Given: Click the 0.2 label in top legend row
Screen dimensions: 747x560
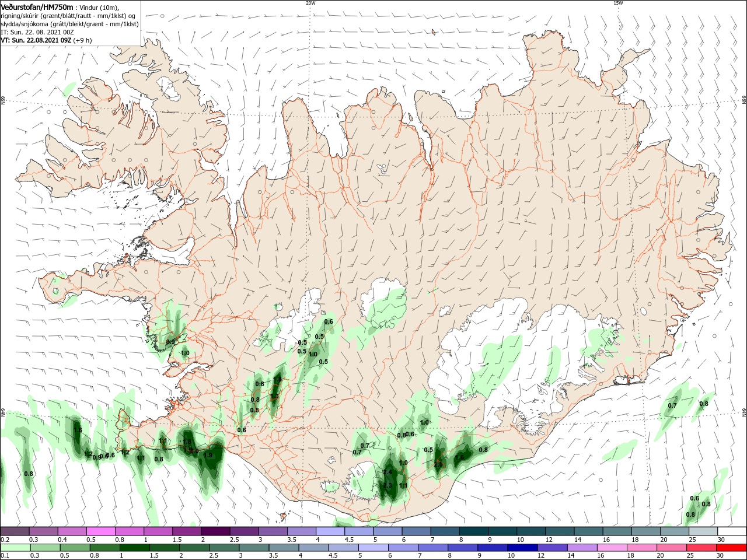Looking at the screenshot, I should [x=5, y=540].
